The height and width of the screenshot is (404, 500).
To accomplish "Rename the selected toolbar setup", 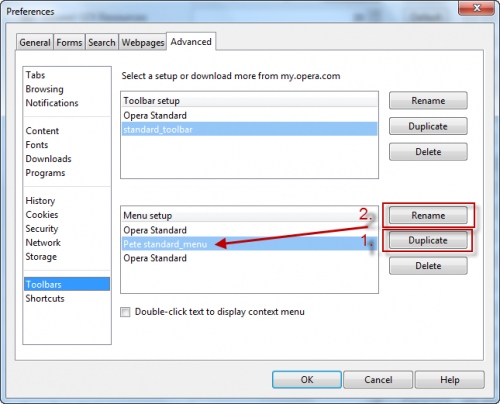I will click(428, 101).
